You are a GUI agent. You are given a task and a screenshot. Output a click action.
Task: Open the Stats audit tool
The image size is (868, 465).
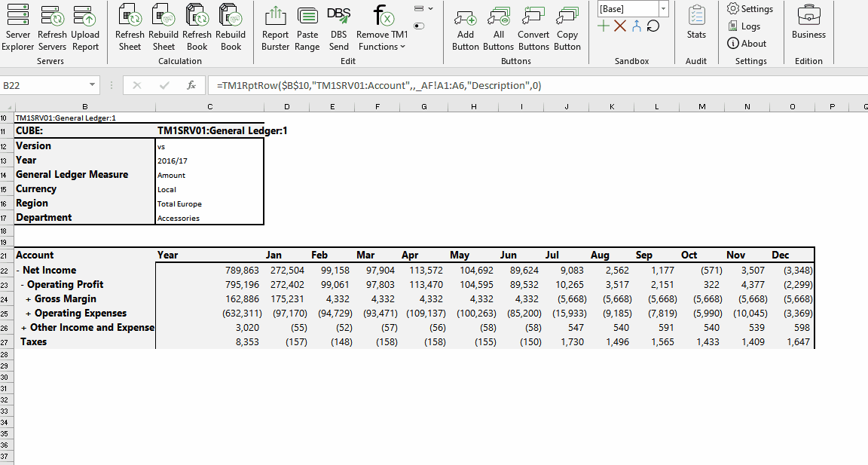pos(696,24)
